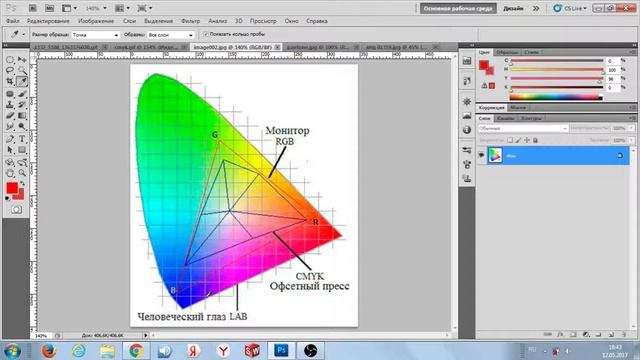Expand the layer opacity slider arrow

[x=631, y=128]
